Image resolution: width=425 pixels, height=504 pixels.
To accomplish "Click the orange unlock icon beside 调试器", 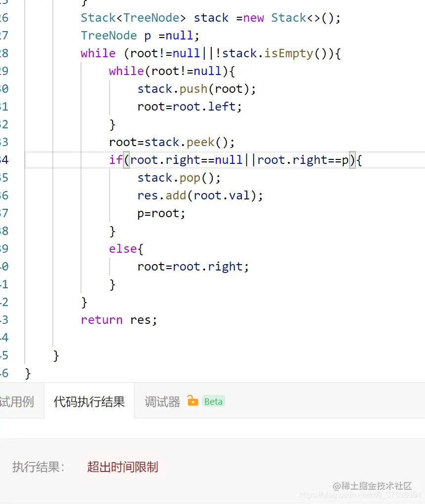I will (193, 401).
